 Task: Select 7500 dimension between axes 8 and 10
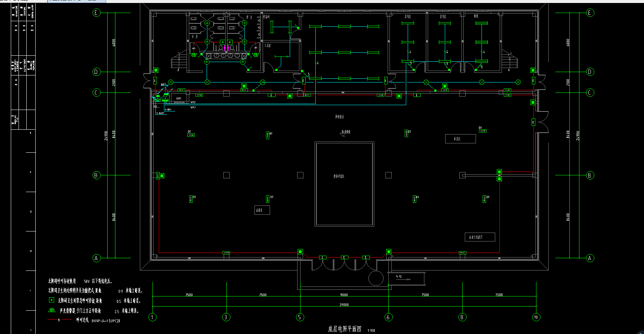tap(499, 295)
